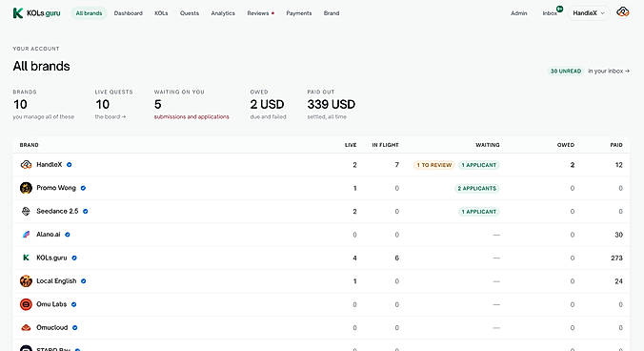Viewport: 644px width, 351px height.
Task: Open the KOLs.guru brand name in the table
Action: [51, 258]
